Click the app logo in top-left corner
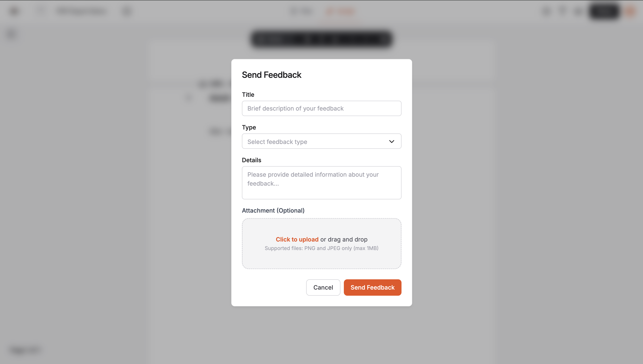 click(14, 11)
